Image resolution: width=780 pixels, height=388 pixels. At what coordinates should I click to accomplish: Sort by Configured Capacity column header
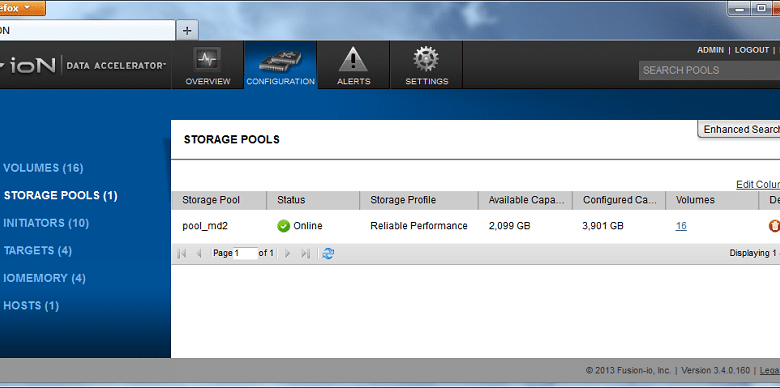[x=619, y=200]
